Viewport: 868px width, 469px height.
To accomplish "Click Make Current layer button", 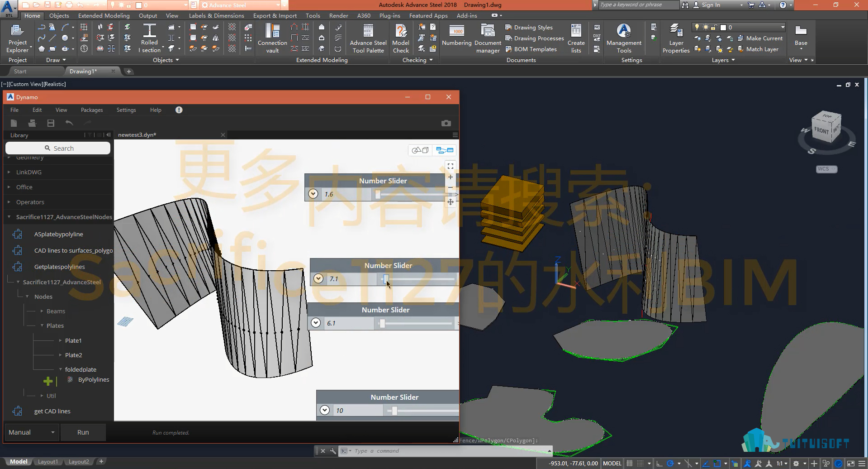I will [x=760, y=38].
